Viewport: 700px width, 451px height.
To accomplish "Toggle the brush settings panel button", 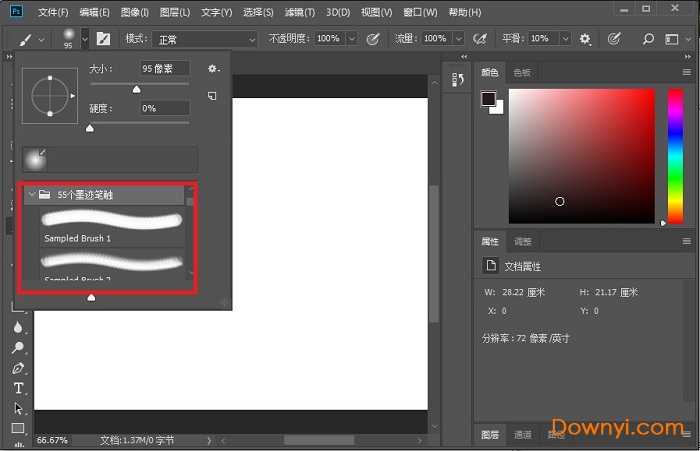I will click(x=103, y=39).
